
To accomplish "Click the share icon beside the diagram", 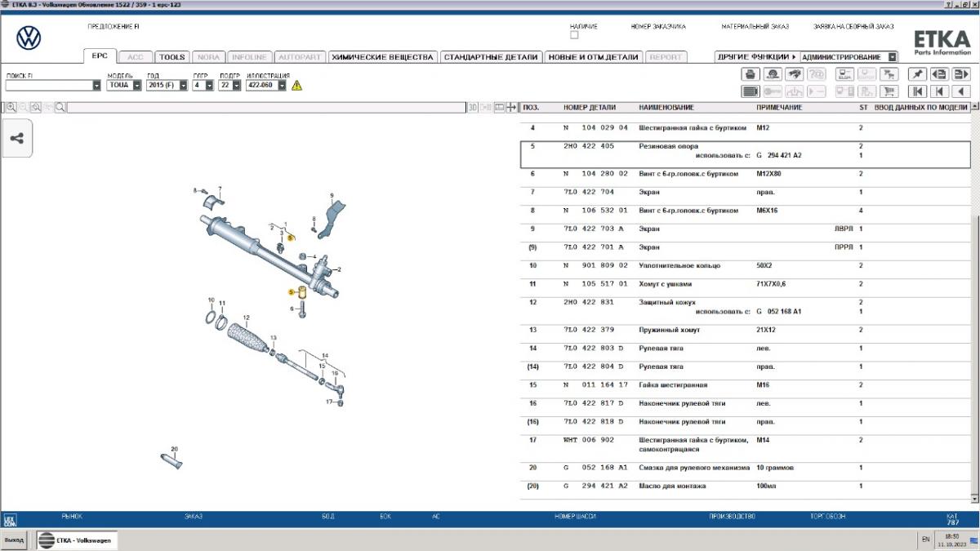I will pos(16,138).
